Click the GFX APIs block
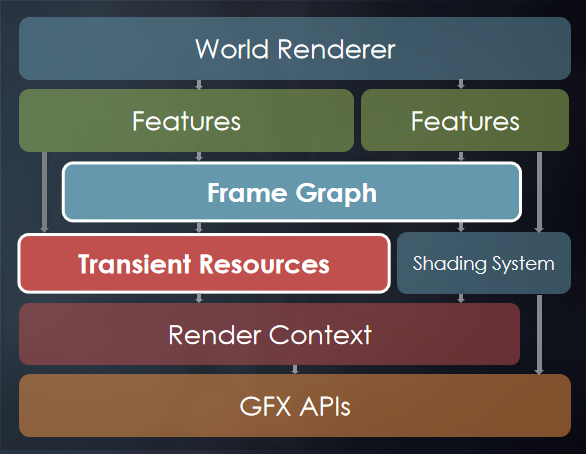This screenshot has height=454, width=586. coord(295,405)
